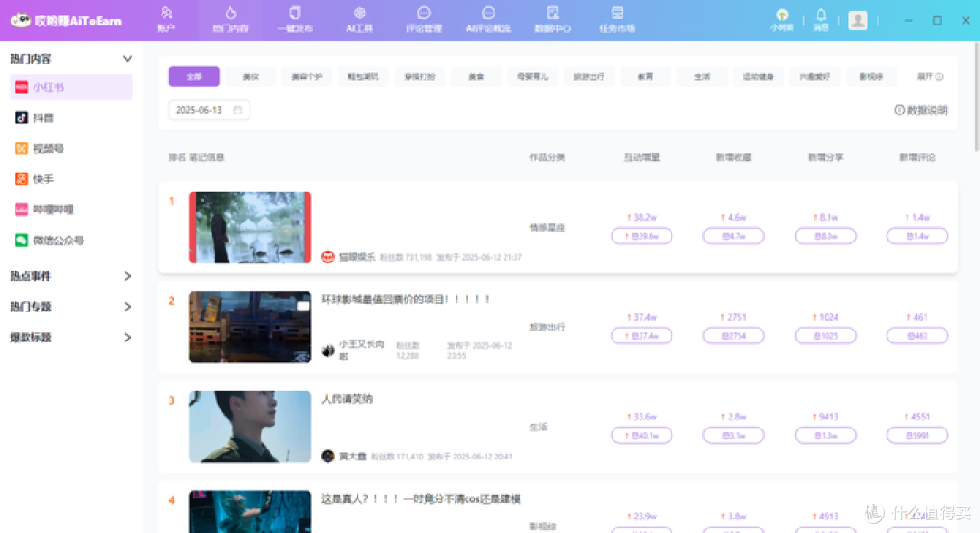The height and width of the screenshot is (533, 980).
Task: Open the rank 2 环球影城 thumbnail
Action: 250,327
